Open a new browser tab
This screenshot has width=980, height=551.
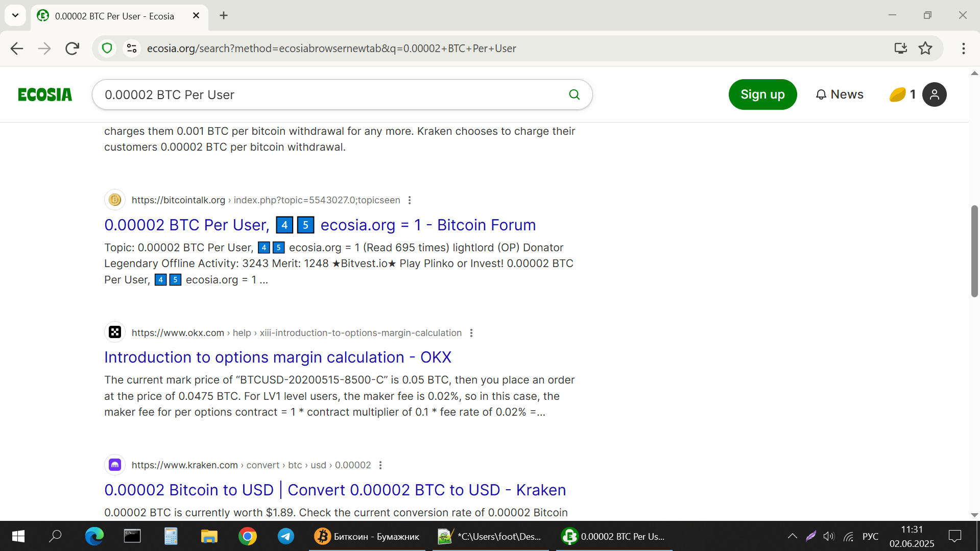[x=224, y=16]
